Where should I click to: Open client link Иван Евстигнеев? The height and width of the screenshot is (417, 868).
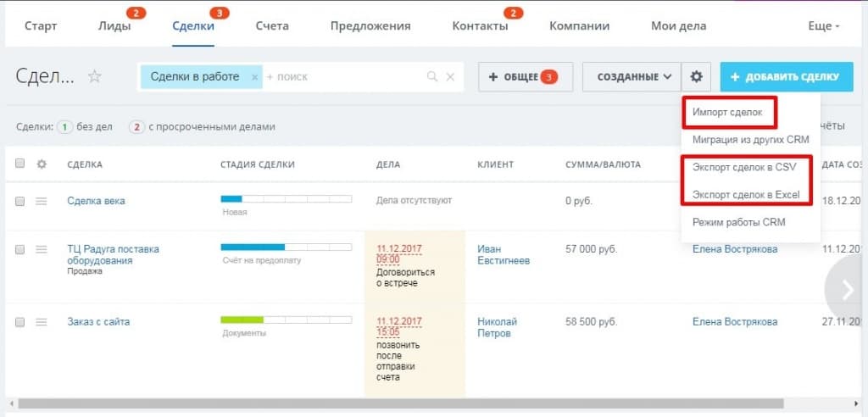click(503, 254)
